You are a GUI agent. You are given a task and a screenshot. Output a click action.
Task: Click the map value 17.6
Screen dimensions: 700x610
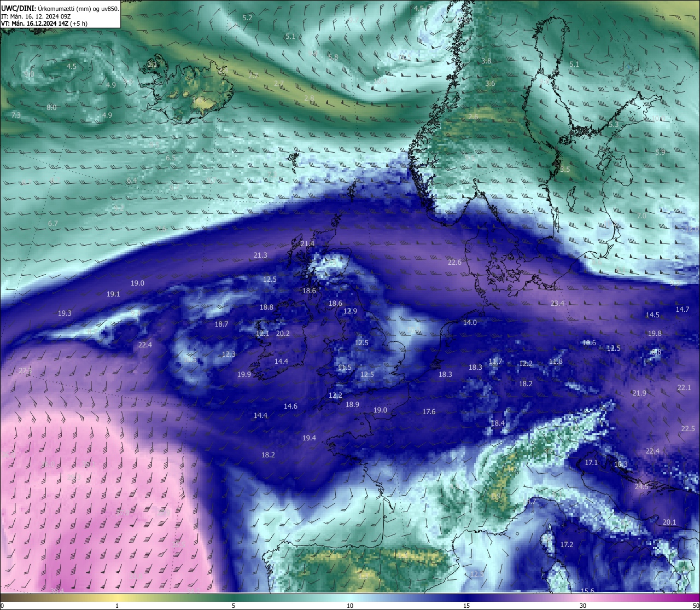coord(429,412)
